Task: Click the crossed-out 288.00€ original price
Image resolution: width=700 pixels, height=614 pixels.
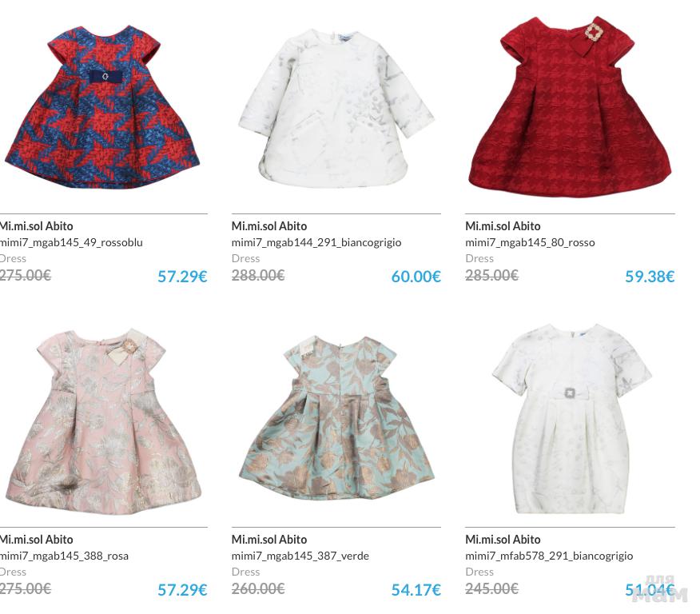Action: [258, 275]
